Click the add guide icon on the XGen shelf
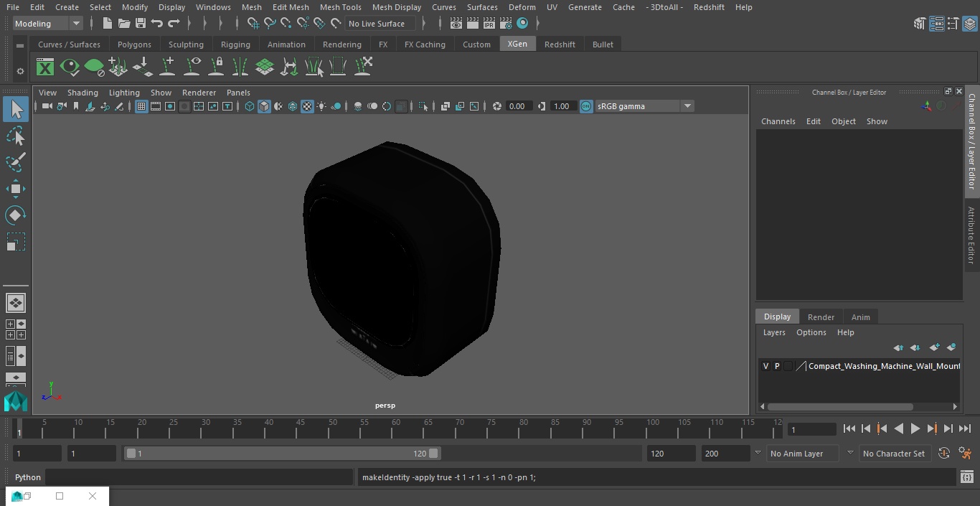 coord(167,67)
